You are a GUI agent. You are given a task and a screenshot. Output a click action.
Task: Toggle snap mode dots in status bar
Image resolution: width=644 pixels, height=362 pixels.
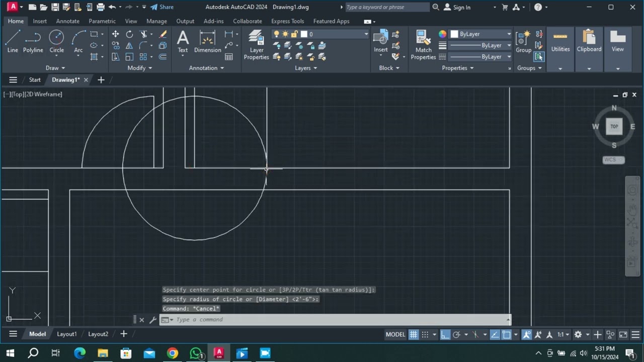click(425, 334)
